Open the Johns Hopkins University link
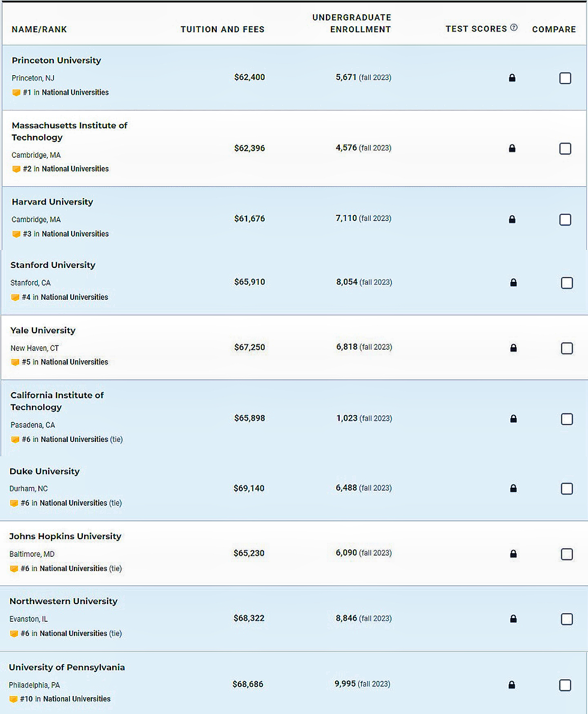This screenshot has width=588, height=714. 65,536
